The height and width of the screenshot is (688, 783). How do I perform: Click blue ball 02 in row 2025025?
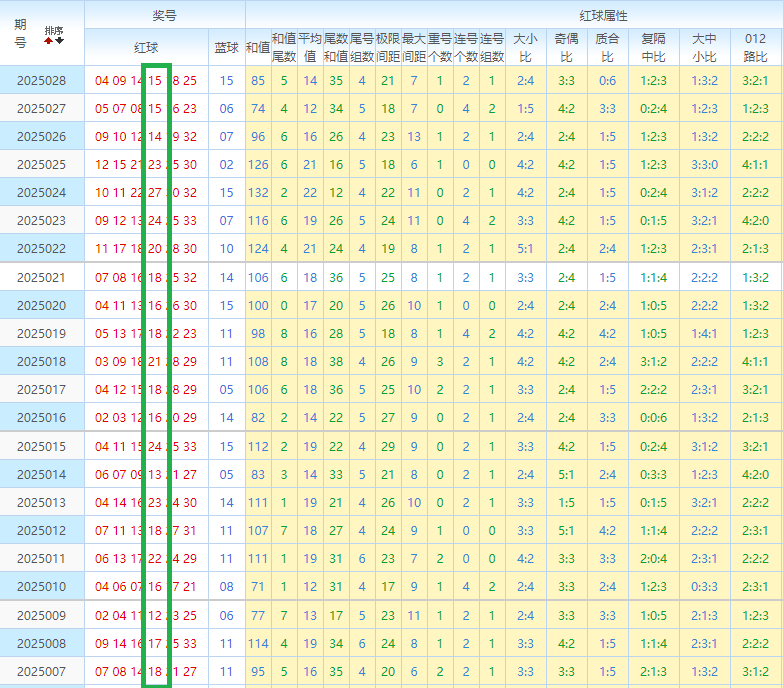(x=226, y=165)
